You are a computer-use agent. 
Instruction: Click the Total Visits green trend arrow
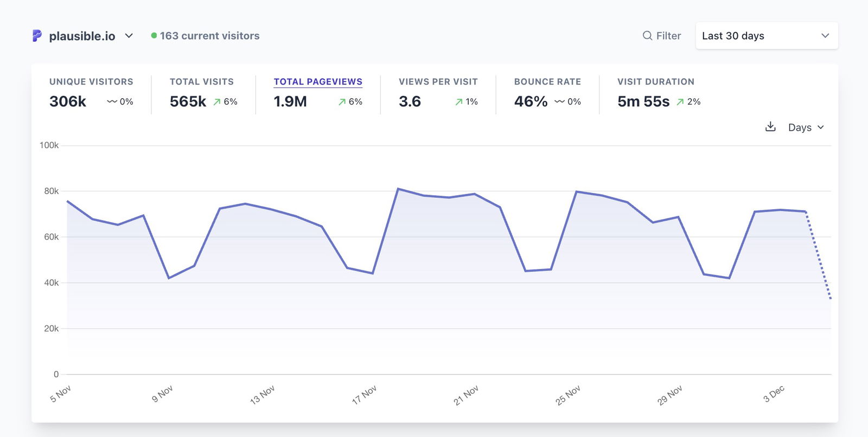[x=217, y=102]
